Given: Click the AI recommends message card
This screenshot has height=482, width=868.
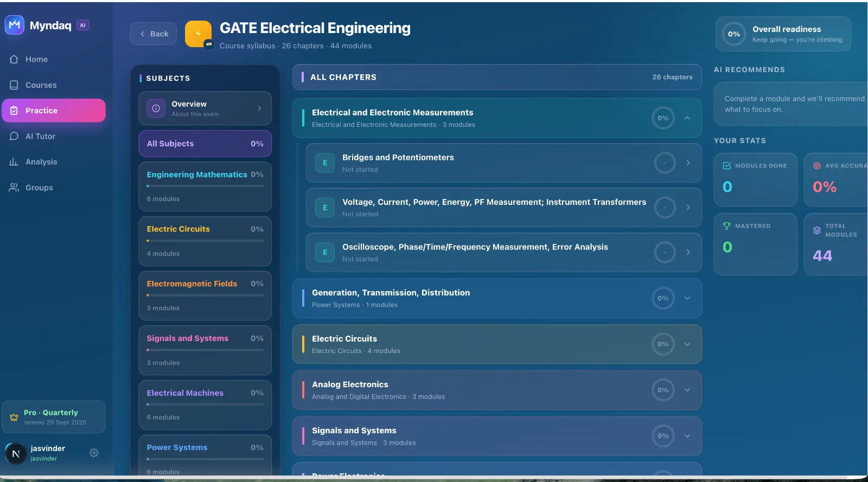Looking at the screenshot, I should click(792, 104).
